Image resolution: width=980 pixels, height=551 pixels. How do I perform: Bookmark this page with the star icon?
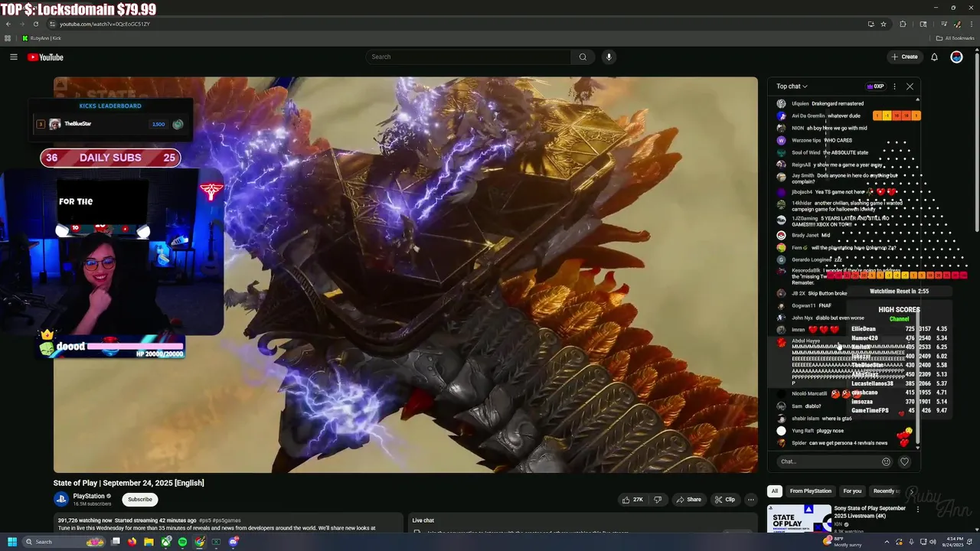[883, 24]
